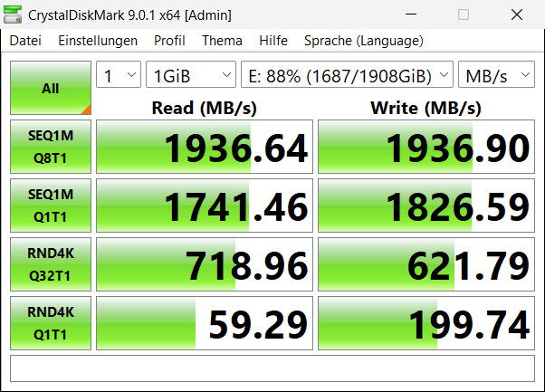Select the 1936.64 read result
Image resolution: width=545 pixels, height=392 pixels.
click(x=205, y=147)
